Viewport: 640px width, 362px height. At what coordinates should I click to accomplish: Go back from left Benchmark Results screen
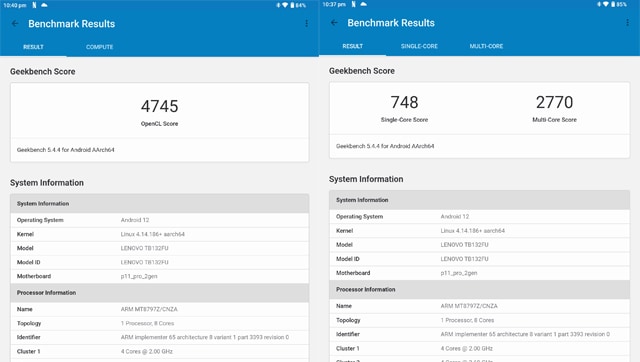15,24
